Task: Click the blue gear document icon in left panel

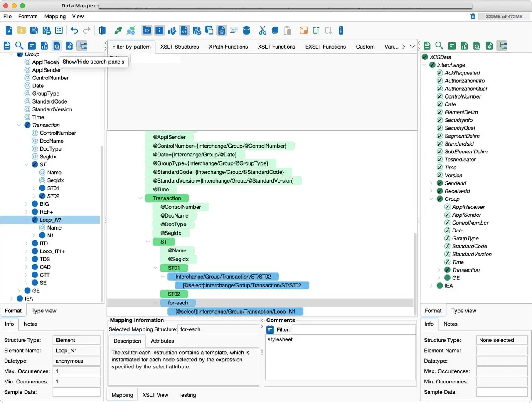Action: click(x=69, y=46)
